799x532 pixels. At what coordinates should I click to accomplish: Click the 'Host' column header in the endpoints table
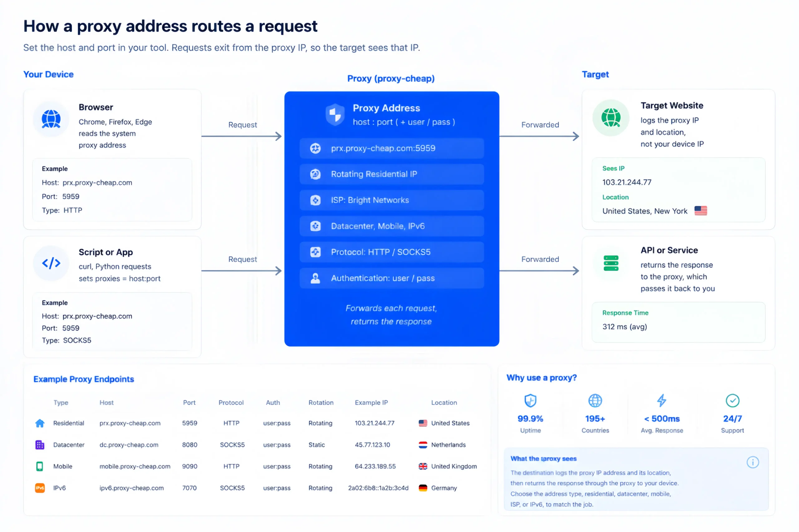pyautogui.click(x=106, y=403)
